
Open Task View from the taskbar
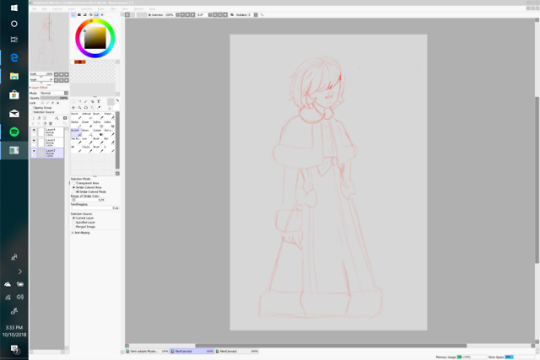pos(14,39)
